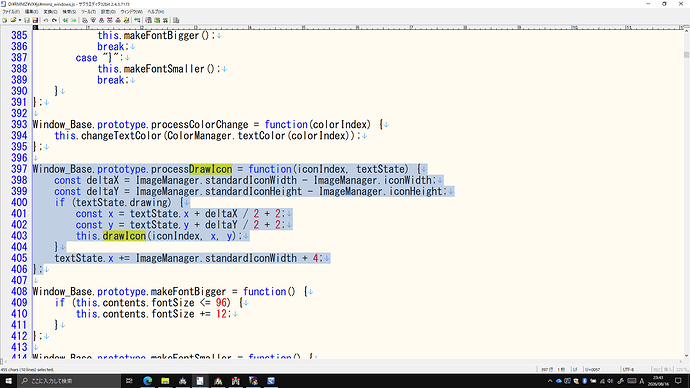Click the Find Next toolbar icon

pos(93,20)
